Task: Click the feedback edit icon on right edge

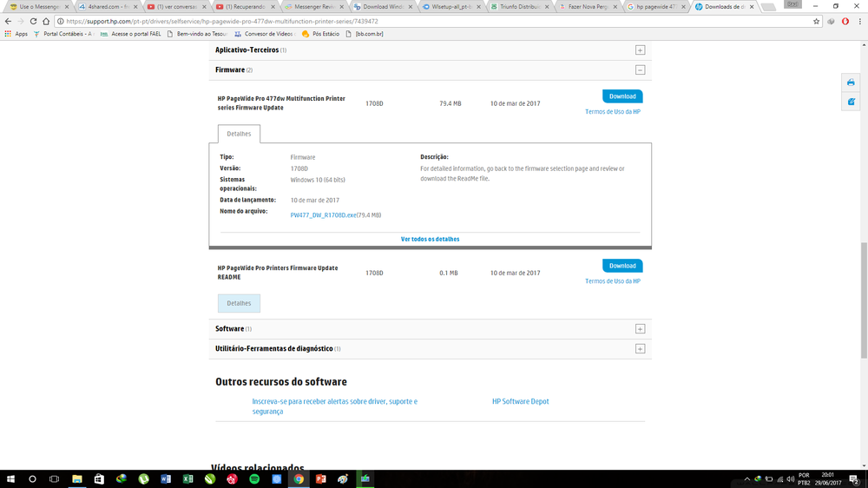Action: tap(851, 102)
